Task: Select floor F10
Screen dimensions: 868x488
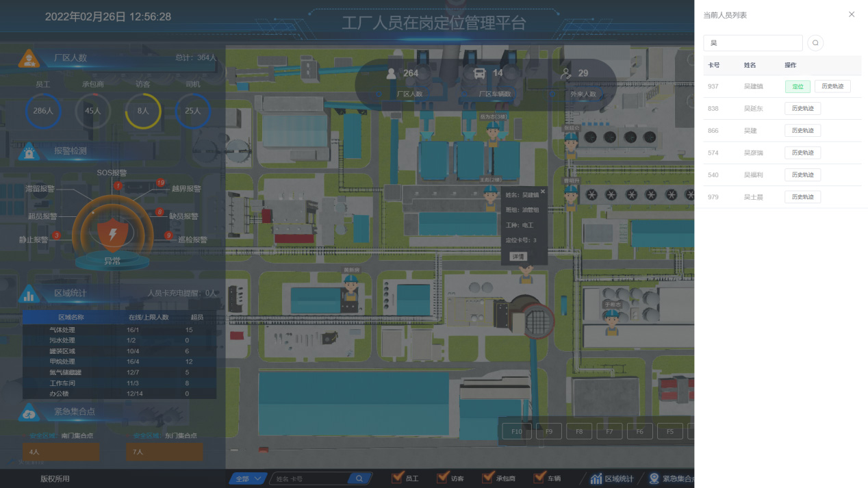Action: pos(516,431)
